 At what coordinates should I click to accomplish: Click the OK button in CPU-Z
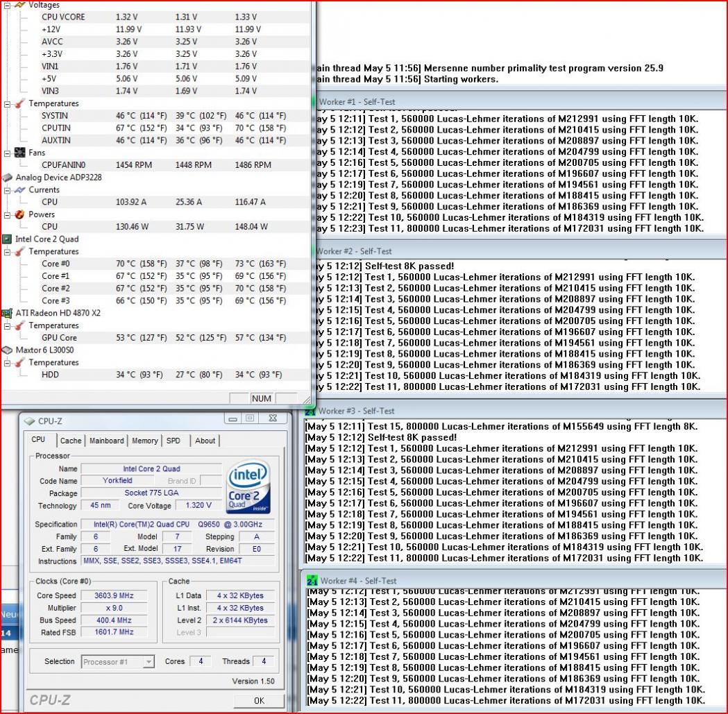(x=259, y=701)
